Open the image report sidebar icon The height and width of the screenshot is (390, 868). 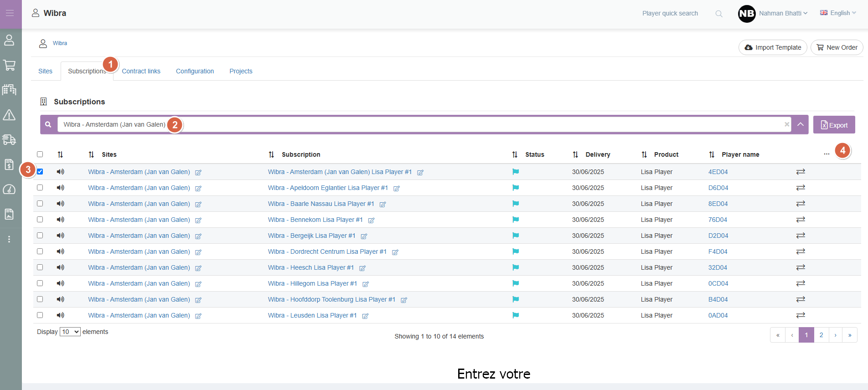(9, 214)
